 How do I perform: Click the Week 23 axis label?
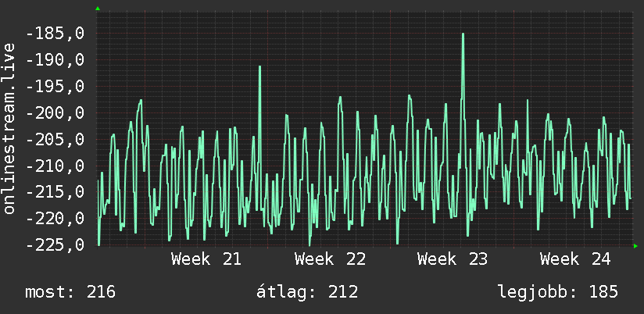(453, 259)
